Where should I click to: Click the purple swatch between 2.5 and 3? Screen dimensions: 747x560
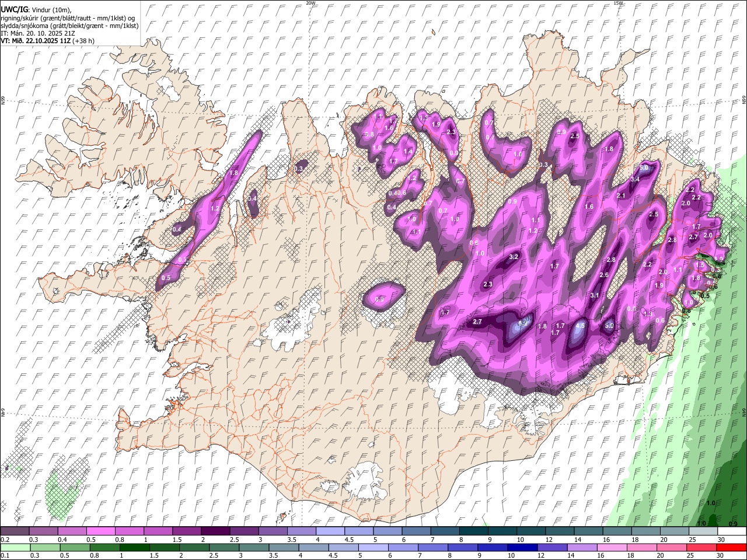coord(244,531)
